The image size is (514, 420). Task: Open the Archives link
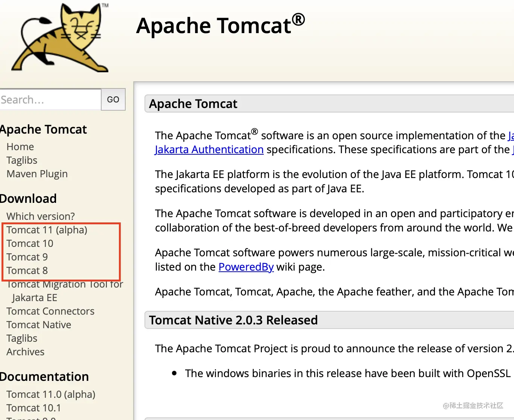click(26, 352)
